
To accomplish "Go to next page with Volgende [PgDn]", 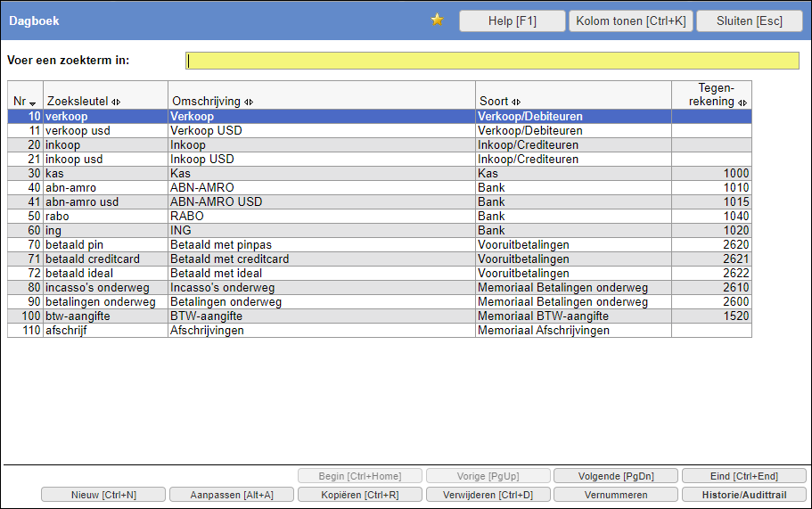I will (x=615, y=476).
